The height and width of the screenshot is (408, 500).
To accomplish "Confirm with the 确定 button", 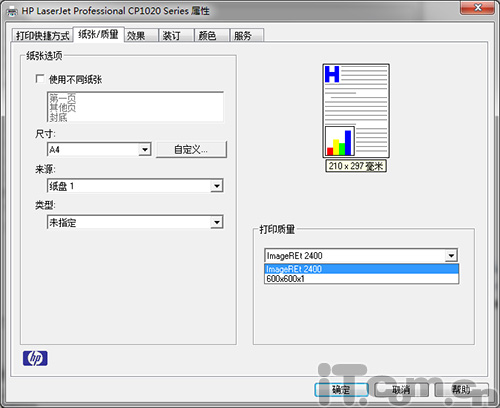I will [341, 390].
